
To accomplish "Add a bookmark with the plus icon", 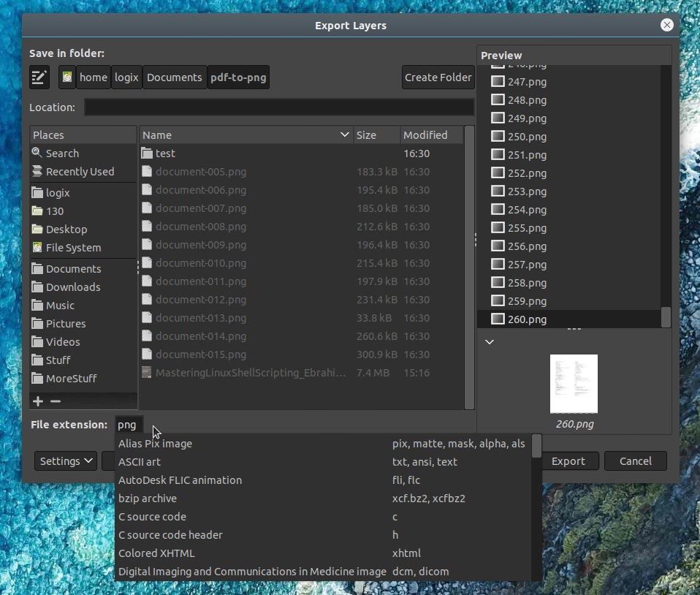I will 37,401.
